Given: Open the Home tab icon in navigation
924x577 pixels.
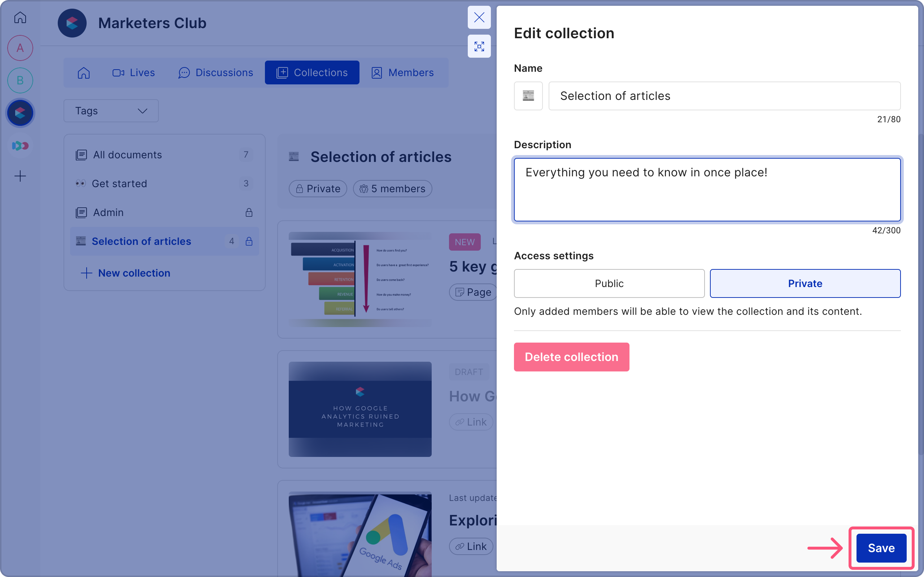Looking at the screenshot, I should pyautogui.click(x=84, y=72).
